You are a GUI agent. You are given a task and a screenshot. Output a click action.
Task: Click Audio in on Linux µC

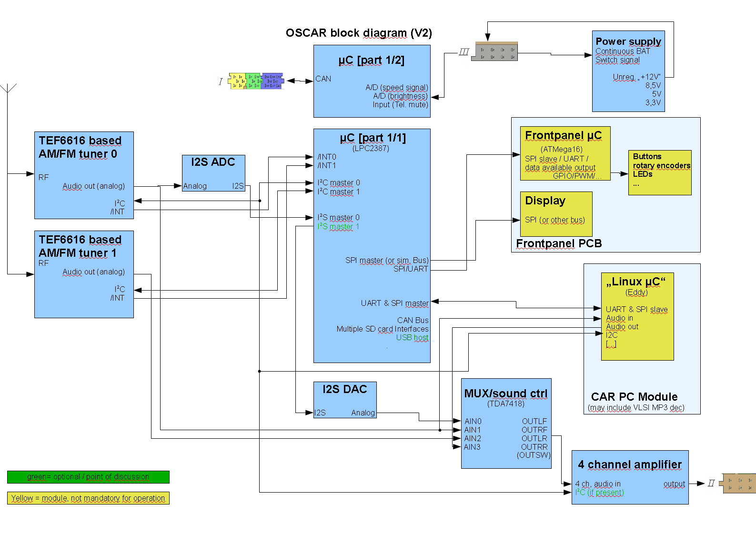pyautogui.click(x=619, y=318)
